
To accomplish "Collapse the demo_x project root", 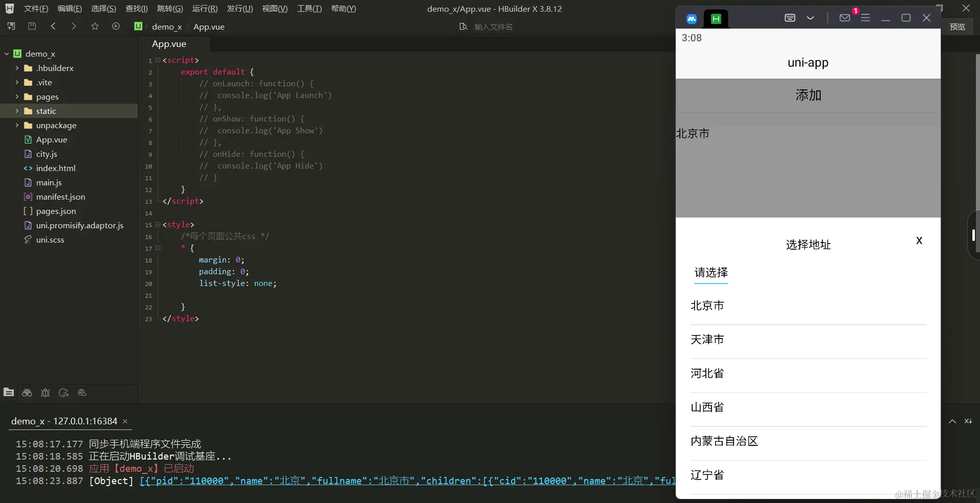I will (x=7, y=54).
